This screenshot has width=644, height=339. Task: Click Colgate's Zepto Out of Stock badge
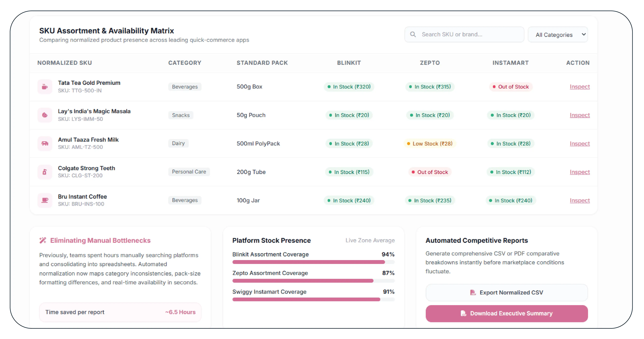[430, 172]
